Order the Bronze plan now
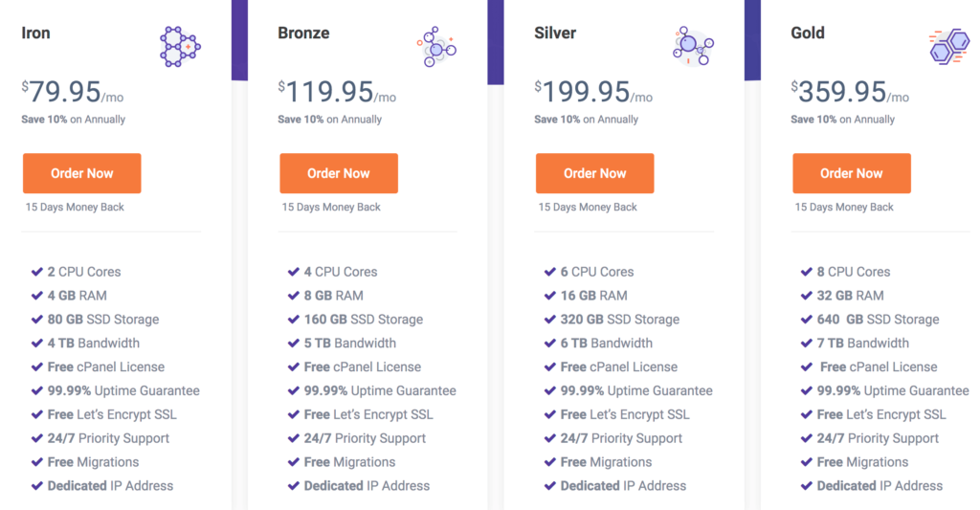Viewport: 980px width, 510px height. pyautogui.click(x=339, y=173)
